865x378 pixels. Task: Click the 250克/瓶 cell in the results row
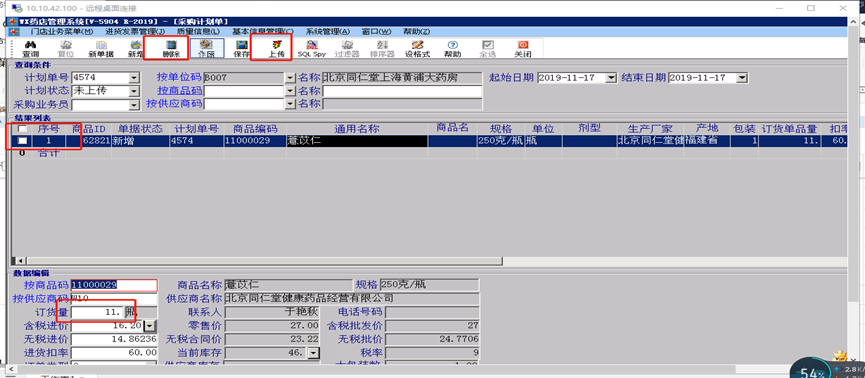click(500, 141)
